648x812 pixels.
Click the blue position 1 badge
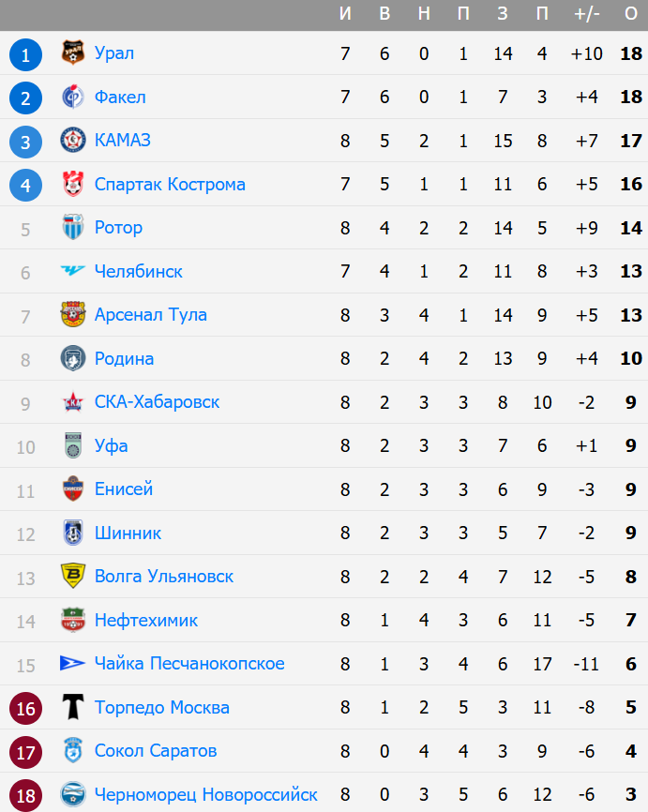[25, 54]
